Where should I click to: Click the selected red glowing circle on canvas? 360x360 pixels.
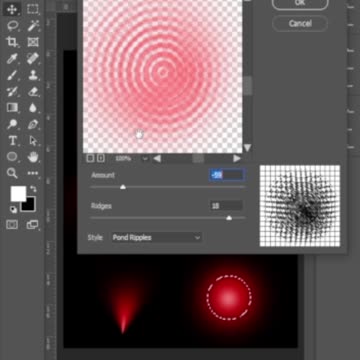229,298
